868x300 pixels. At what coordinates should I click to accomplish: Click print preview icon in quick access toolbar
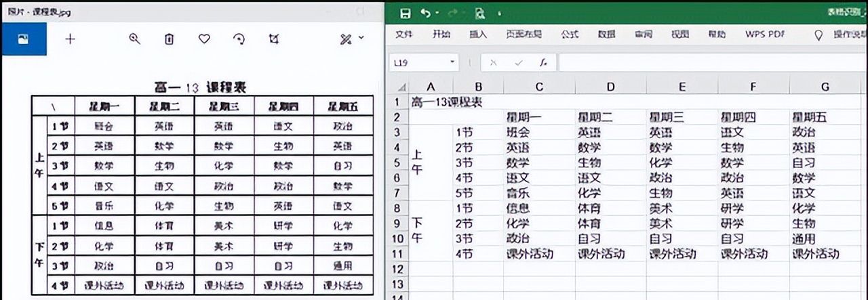(480, 13)
